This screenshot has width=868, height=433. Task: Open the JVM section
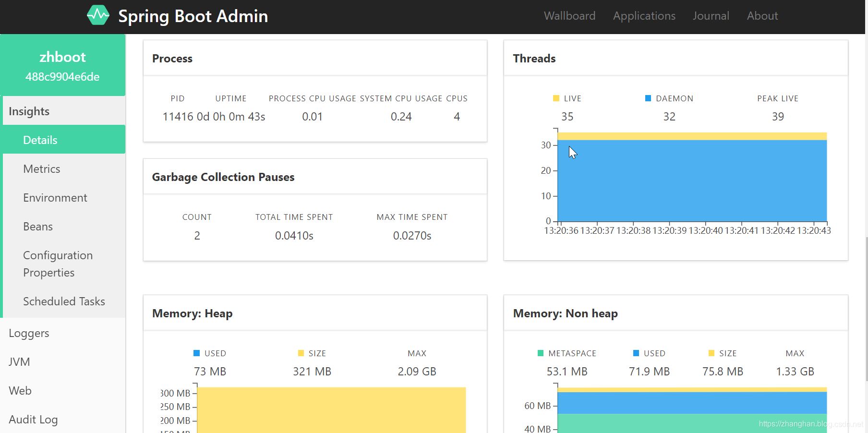coord(19,361)
